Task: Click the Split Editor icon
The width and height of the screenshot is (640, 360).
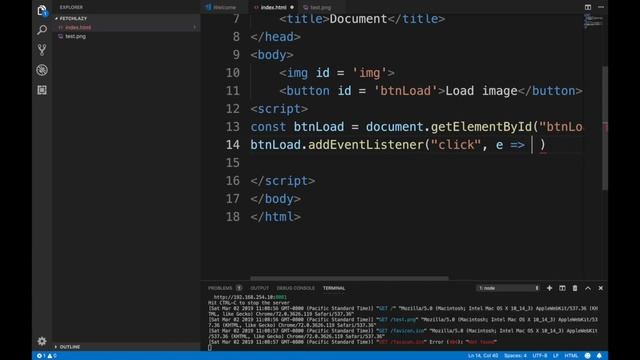Action: pyautogui.click(x=588, y=7)
